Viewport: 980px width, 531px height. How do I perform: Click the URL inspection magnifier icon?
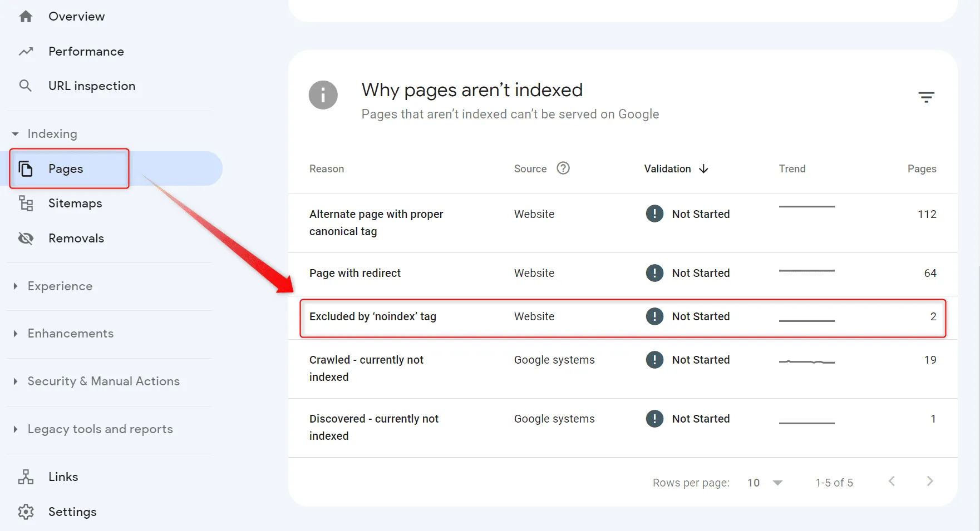point(26,86)
